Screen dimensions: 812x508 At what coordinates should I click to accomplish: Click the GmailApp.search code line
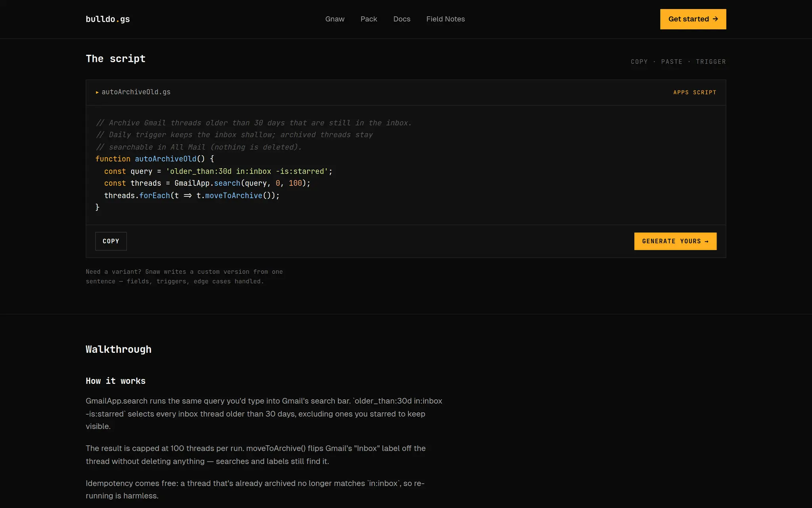(207, 183)
